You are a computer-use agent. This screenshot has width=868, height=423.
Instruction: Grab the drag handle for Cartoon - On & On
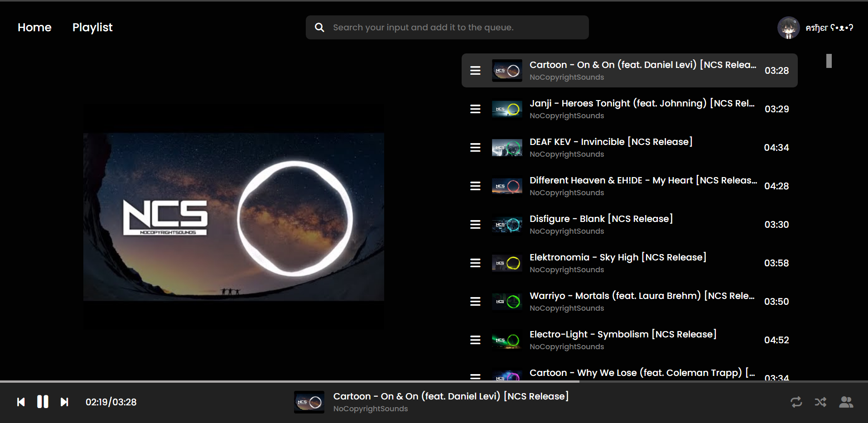point(475,71)
